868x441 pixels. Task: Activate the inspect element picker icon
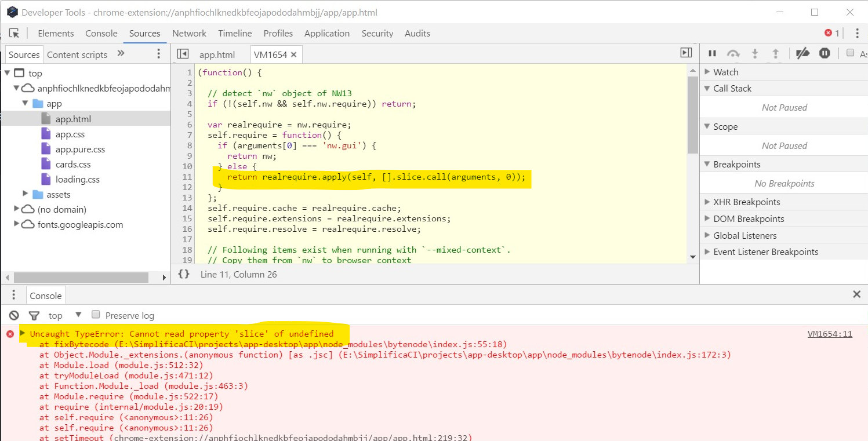pyautogui.click(x=14, y=34)
